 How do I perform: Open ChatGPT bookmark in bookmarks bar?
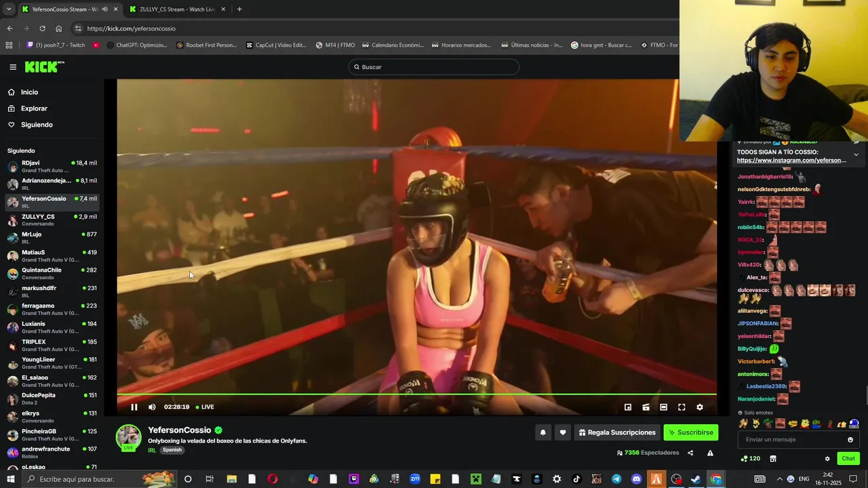(x=136, y=45)
